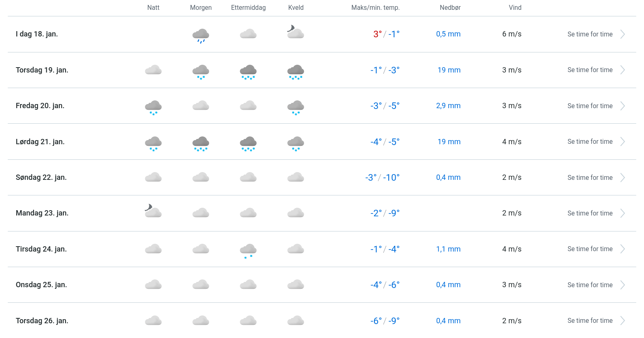Screen dimensions: 644x338
Task: Expand the chevron for I dag 18. jan.
Action: 622,34
